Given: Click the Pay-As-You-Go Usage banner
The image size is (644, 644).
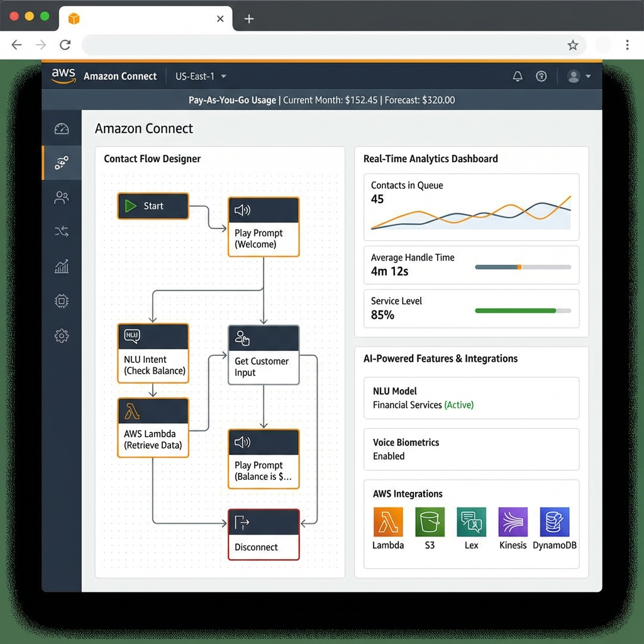Looking at the screenshot, I should click(x=321, y=100).
